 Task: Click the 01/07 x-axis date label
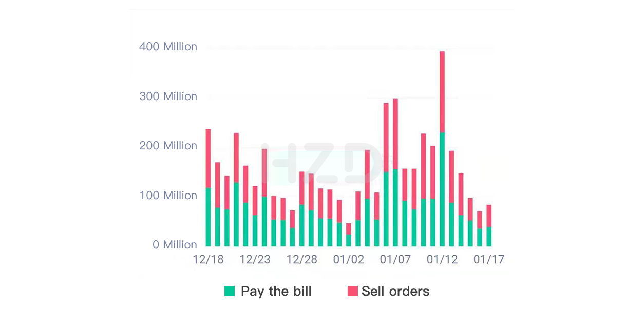click(395, 259)
